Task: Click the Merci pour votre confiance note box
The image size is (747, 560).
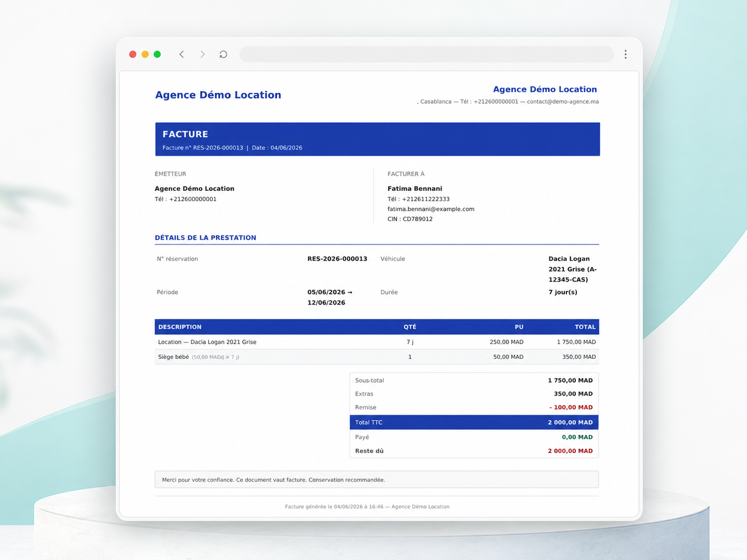Action: pyautogui.click(x=377, y=480)
